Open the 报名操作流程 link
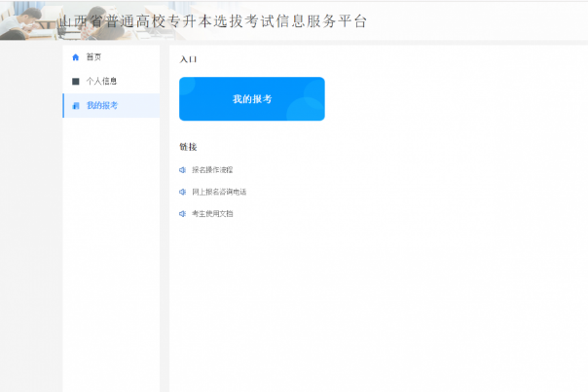This screenshot has width=588, height=392. click(x=212, y=169)
